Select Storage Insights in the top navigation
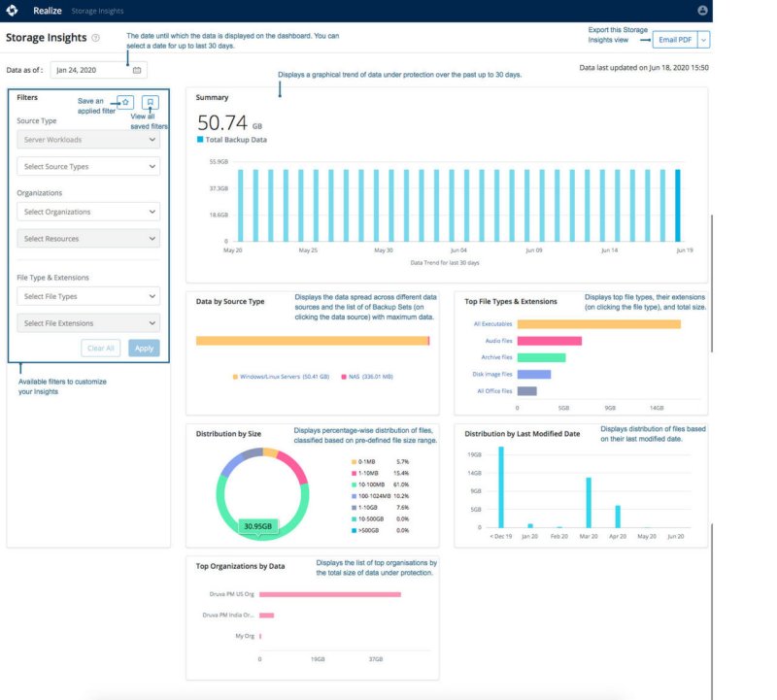Viewport: 777px width, 700px height. tap(97, 11)
